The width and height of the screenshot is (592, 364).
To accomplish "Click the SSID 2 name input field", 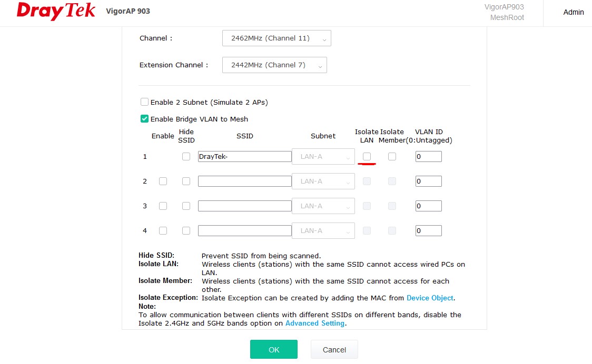I will coord(244,181).
